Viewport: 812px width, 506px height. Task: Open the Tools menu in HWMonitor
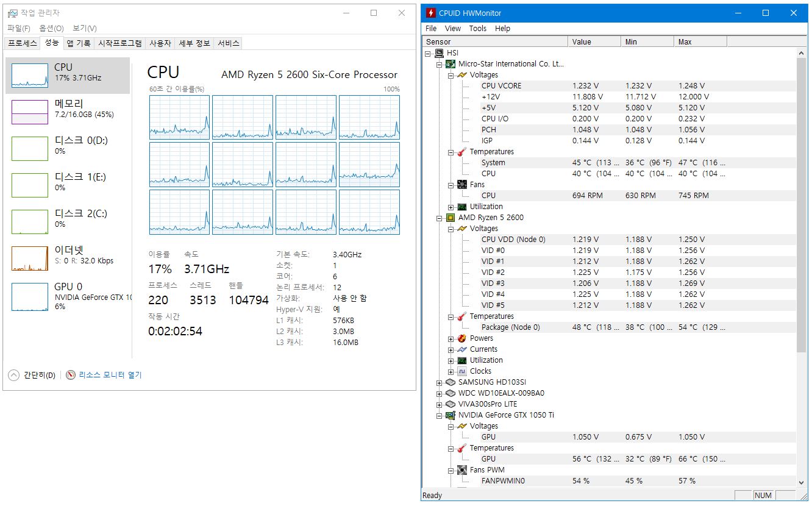(478, 29)
